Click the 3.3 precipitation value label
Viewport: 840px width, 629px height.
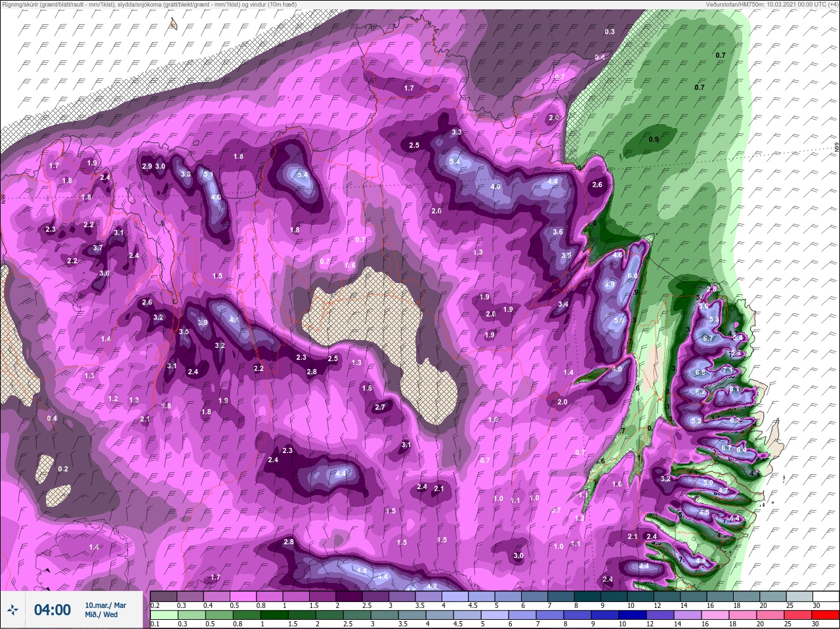(457, 133)
